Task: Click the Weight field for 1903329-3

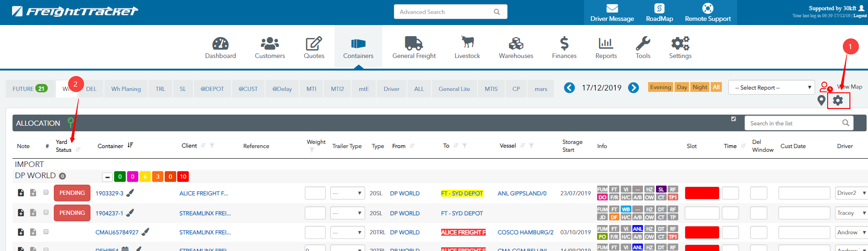Action: 315,193
